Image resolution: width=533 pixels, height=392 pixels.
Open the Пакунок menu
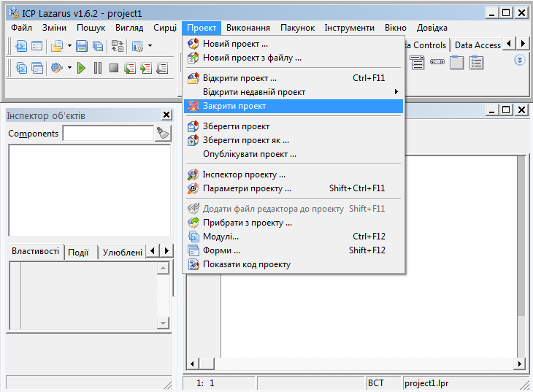[297, 28]
